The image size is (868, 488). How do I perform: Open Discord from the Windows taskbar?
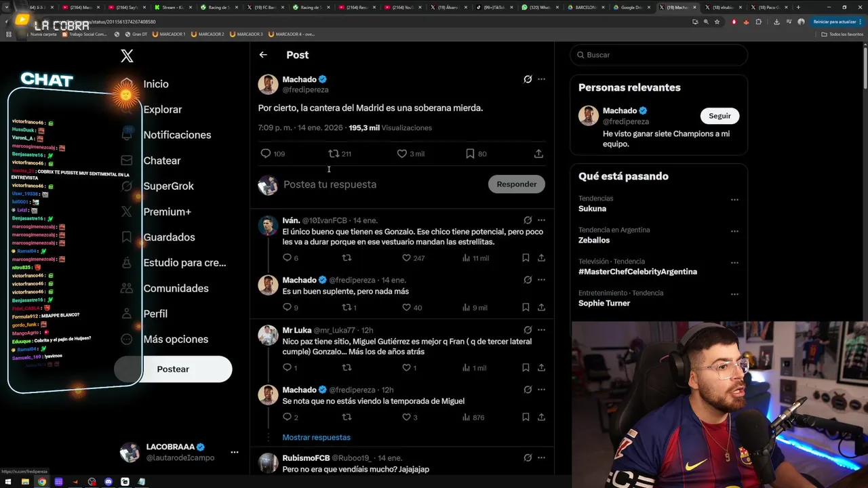(108, 482)
